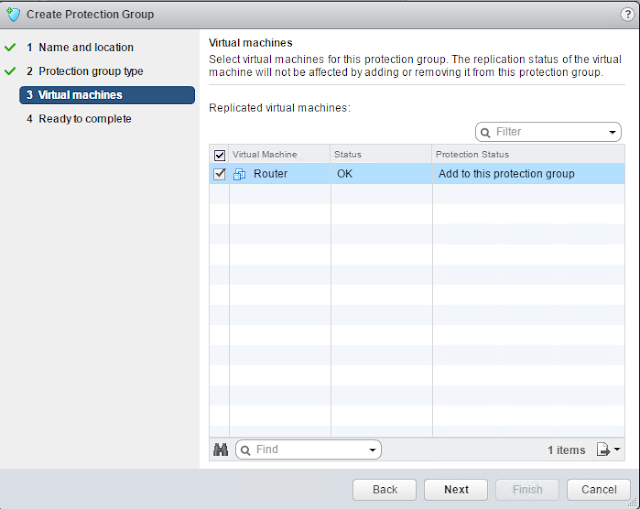Click the binoculars find icon
The width and height of the screenshot is (640, 509).
(221, 450)
